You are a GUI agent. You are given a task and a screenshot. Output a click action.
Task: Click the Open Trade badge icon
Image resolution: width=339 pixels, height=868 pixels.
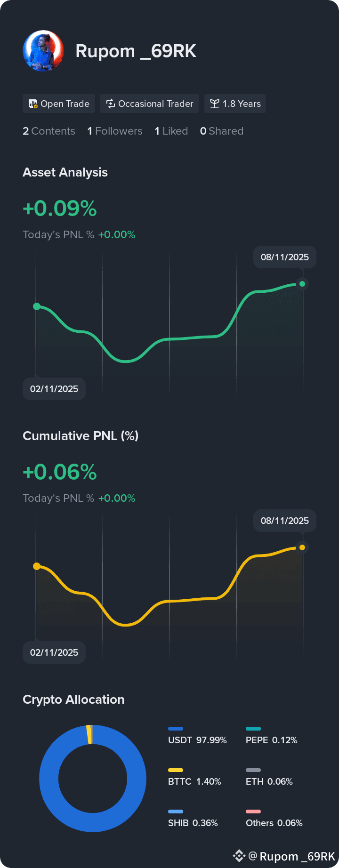pyautogui.click(x=33, y=104)
